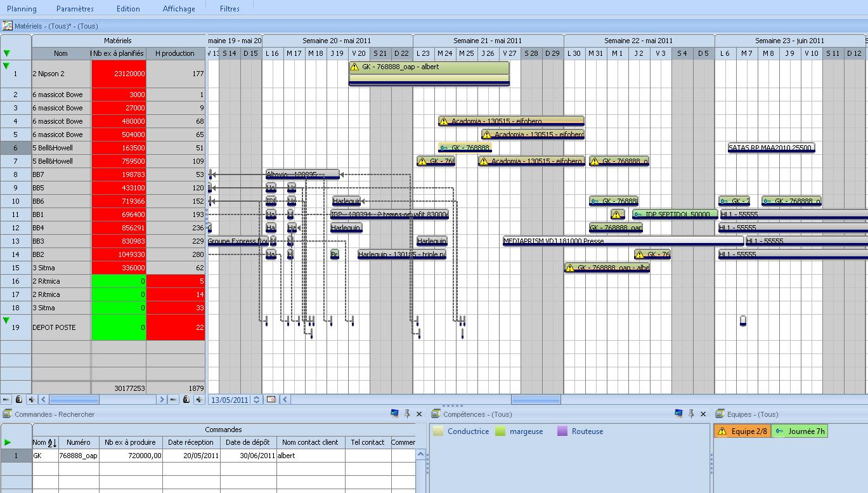Click the warning icon on row 4 Acadomia bar
This screenshot has width=868, height=493.
pos(444,121)
